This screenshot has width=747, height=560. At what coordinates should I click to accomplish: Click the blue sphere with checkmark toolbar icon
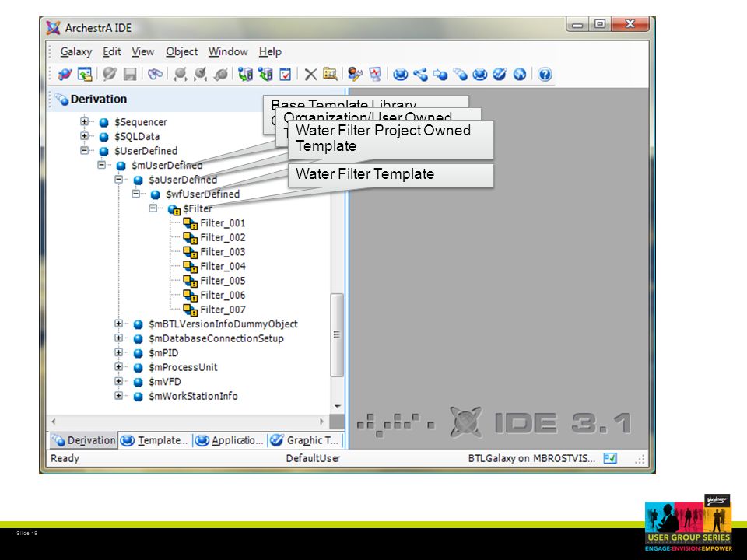(500, 75)
